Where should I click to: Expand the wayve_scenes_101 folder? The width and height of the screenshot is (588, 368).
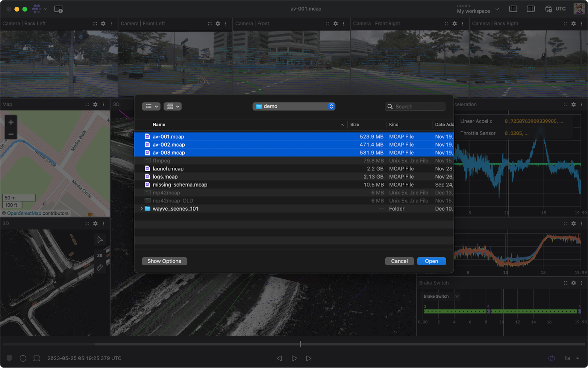[x=141, y=208]
